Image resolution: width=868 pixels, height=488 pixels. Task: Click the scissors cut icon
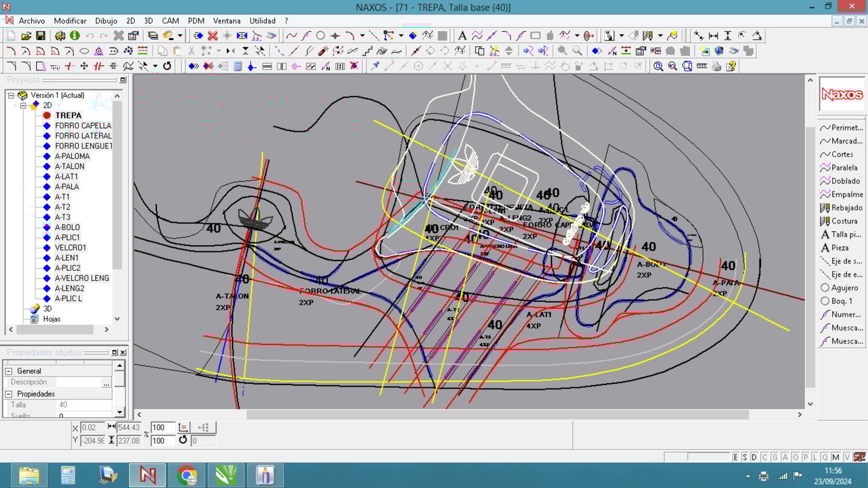tap(191, 51)
